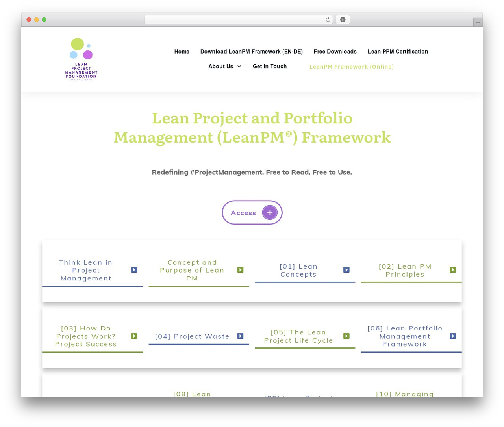Open Think Lean in Project Management chapter
This screenshot has width=504, height=427.
(x=86, y=270)
